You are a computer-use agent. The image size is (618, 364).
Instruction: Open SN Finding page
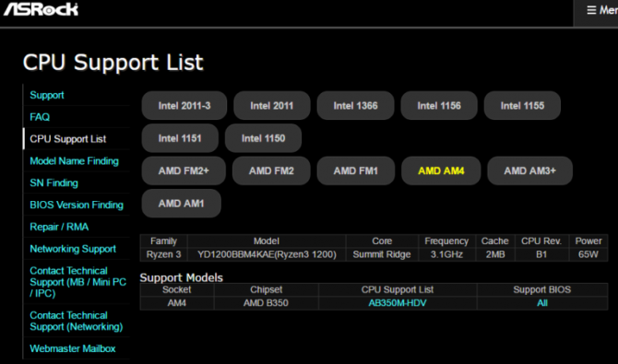pos(54,182)
